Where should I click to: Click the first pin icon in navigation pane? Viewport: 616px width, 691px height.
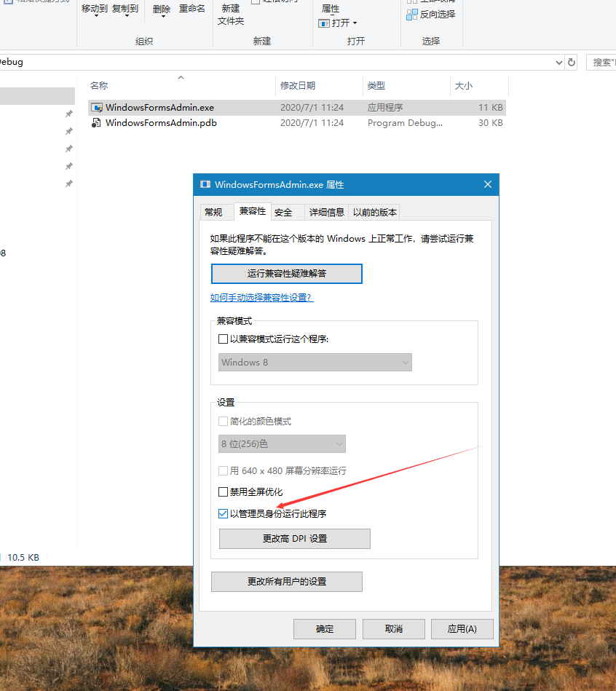[68, 114]
